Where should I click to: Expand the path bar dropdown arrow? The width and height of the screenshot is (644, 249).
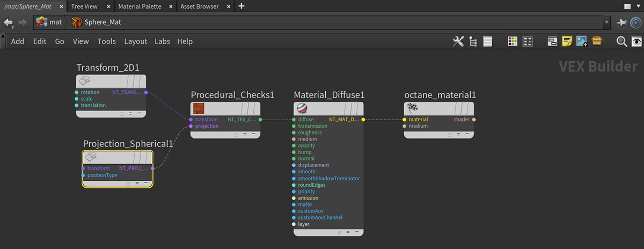click(607, 23)
